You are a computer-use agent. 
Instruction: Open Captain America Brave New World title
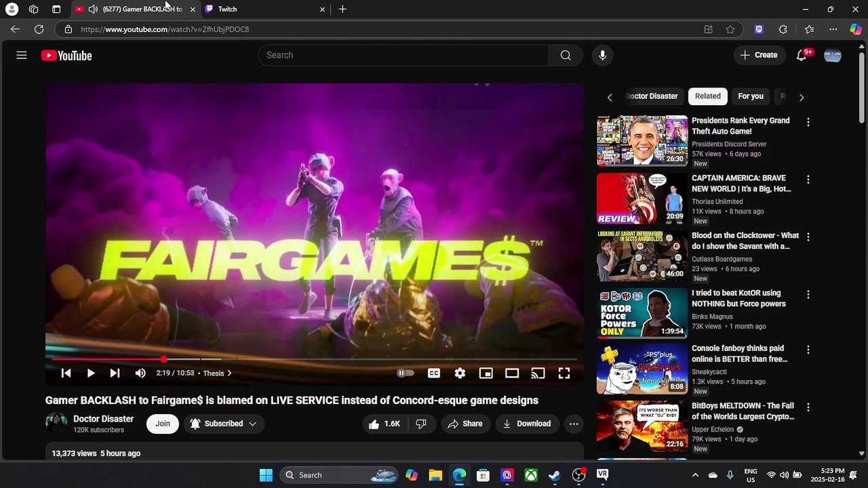pyautogui.click(x=741, y=184)
